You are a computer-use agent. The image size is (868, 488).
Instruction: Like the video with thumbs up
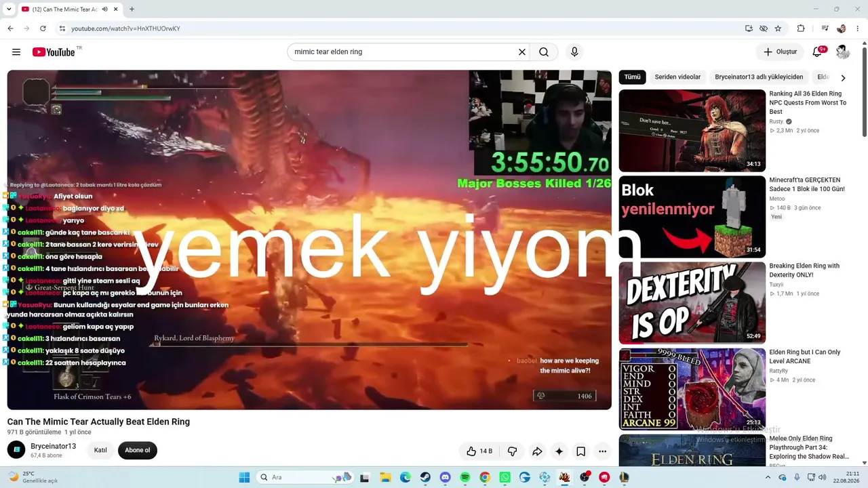tap(479, 451)
